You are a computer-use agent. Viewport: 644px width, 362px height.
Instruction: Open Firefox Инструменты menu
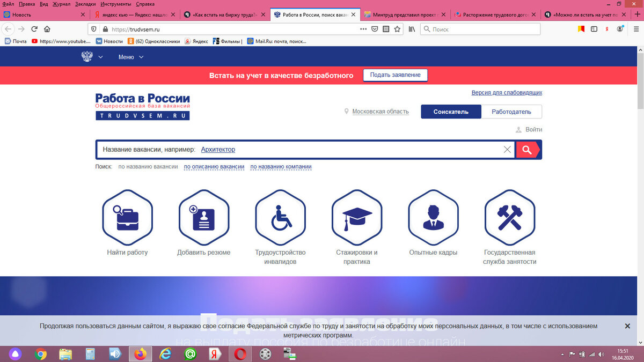116,4
